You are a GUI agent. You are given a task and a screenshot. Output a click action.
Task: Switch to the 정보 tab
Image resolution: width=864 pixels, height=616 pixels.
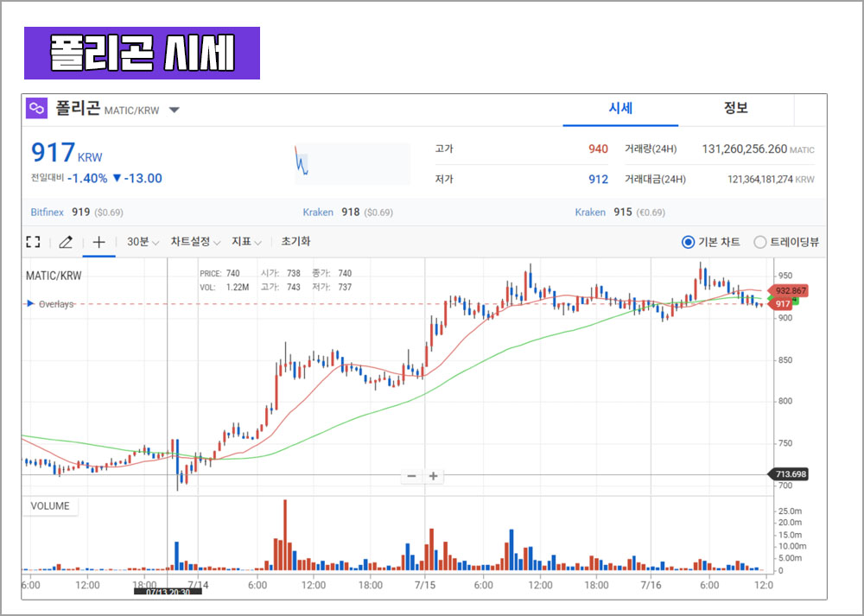(735, 109)
